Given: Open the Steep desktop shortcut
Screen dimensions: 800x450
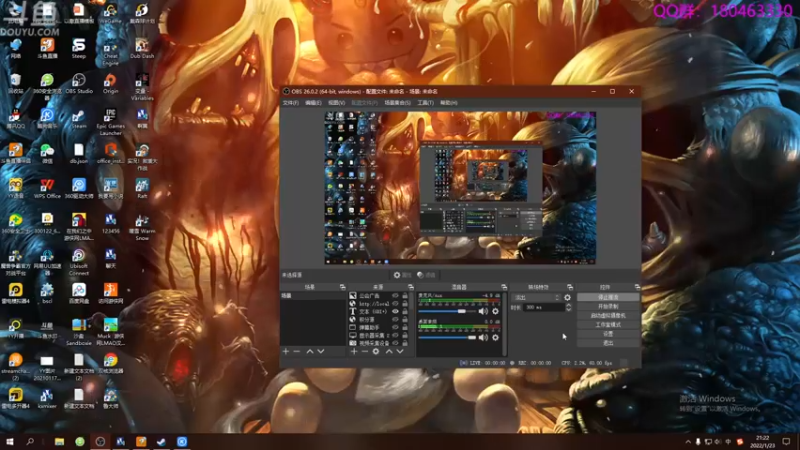Looking at the screenshot, I should (79, 48).
